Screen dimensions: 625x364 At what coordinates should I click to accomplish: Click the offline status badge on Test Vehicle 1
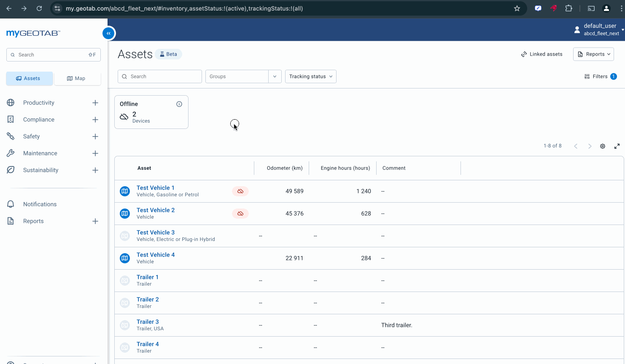coord(240,191)
